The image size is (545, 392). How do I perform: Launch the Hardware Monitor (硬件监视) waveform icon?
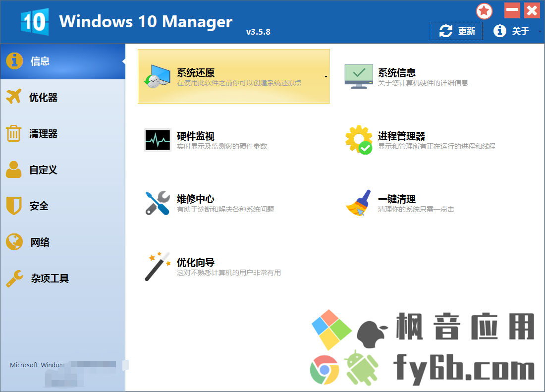pos(158,140)
